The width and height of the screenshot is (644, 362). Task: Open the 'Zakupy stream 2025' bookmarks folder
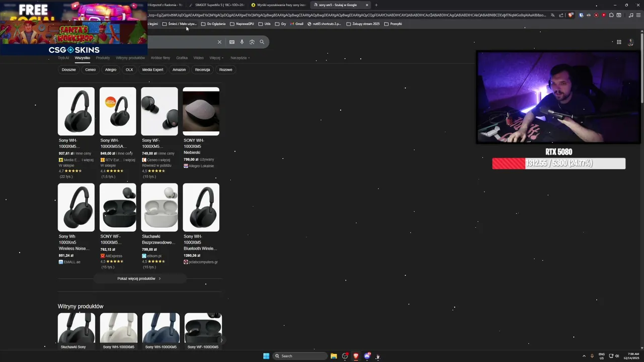point(363,24)
